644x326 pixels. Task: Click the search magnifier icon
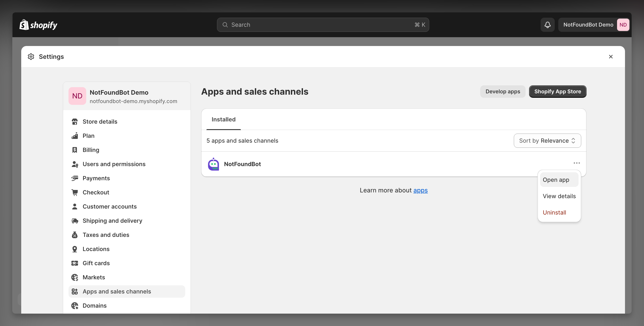225,25
